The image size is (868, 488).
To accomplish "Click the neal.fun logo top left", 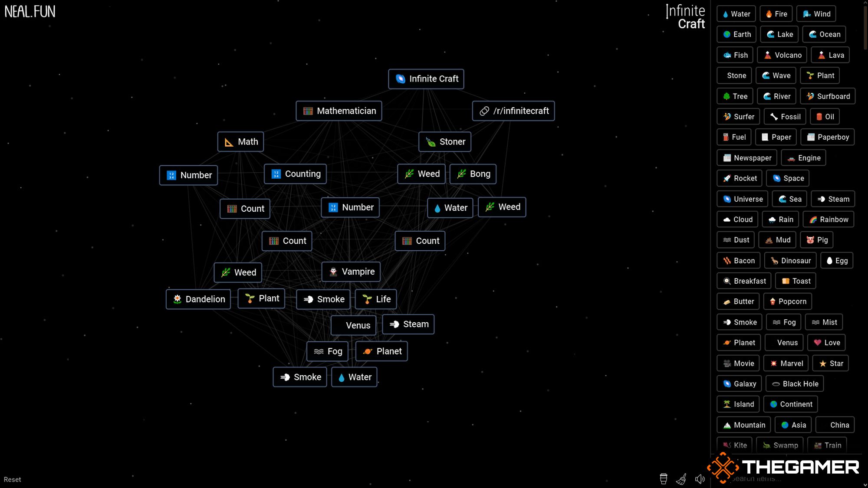I will coord(30,11).
